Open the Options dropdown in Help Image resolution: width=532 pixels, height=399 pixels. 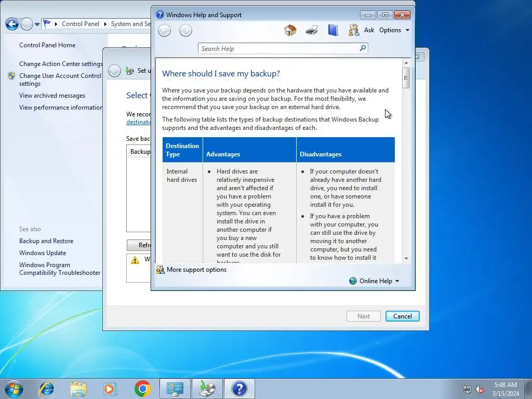pyautogui.click(x=394, y=30)
